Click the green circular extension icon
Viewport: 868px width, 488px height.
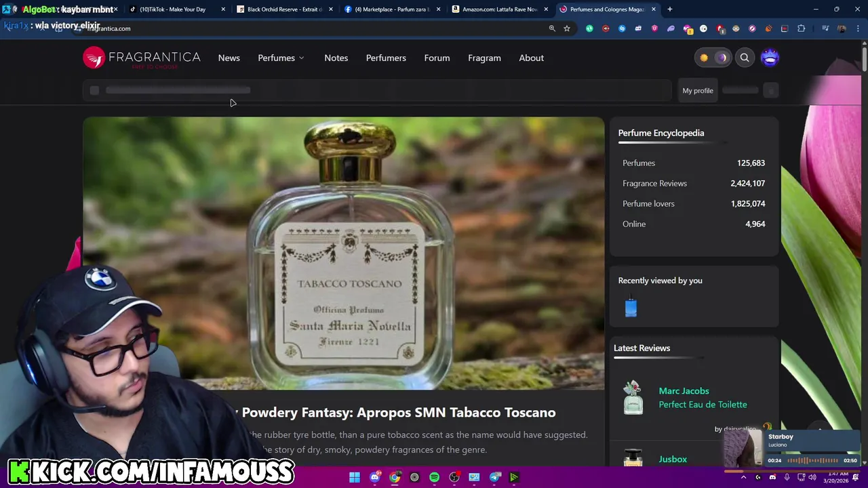[x=589, y=28]
